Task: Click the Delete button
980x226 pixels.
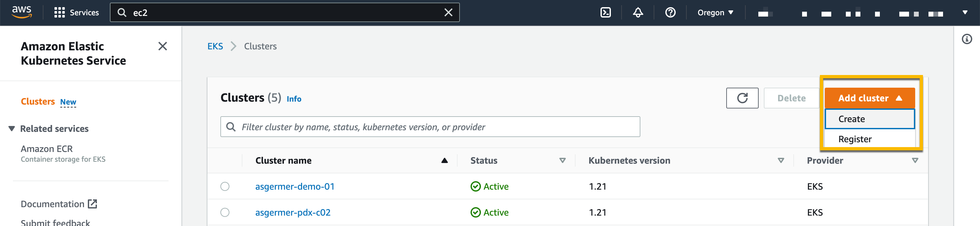Action: tap(791, 98)
